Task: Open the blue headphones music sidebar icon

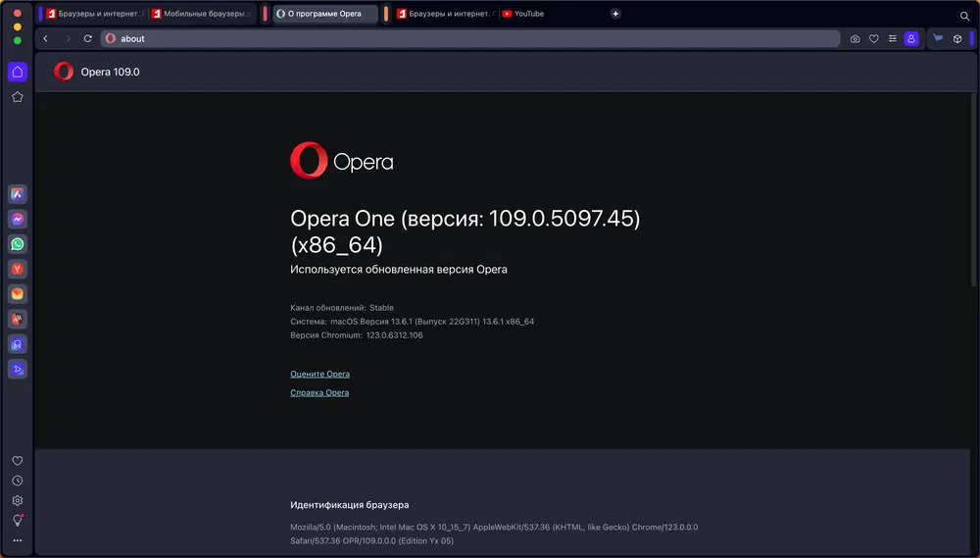Action: (x=18, y=344)
